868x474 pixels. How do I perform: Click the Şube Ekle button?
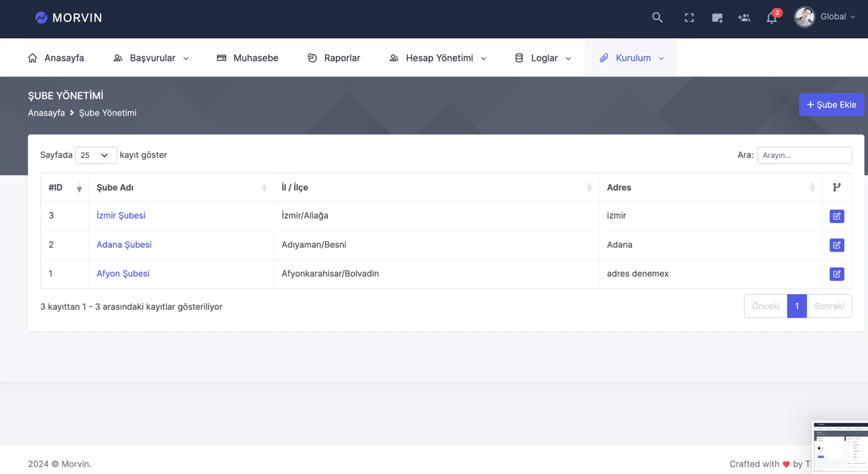click(831, 105)
